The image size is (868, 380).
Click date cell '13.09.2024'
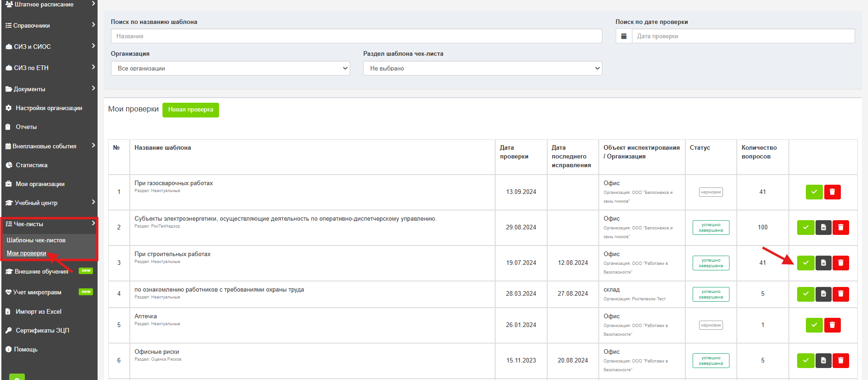point(521,192)
